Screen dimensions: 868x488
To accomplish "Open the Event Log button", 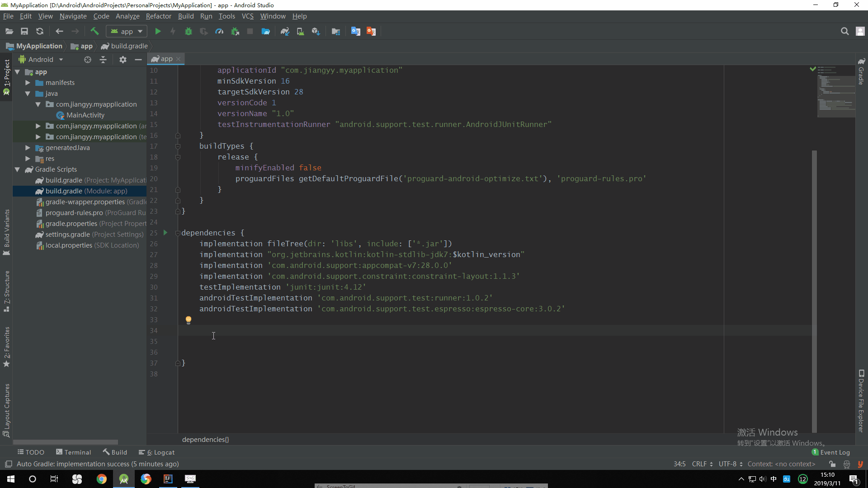I will tap(831, 452).
